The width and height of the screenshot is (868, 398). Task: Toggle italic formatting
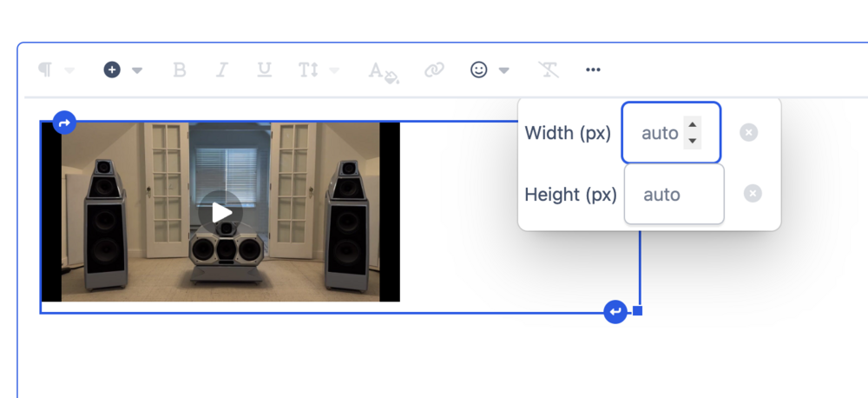pyautogui.click(x=222, y=70)
